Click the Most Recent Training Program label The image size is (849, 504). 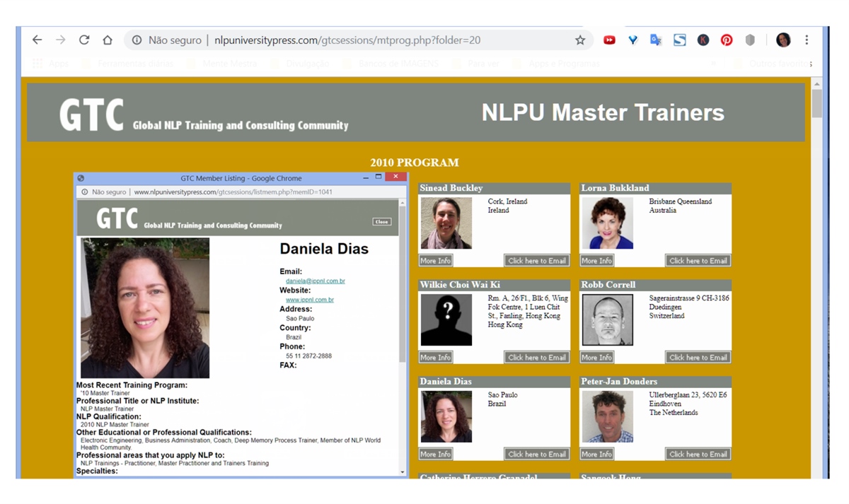[x=132, y=385]
